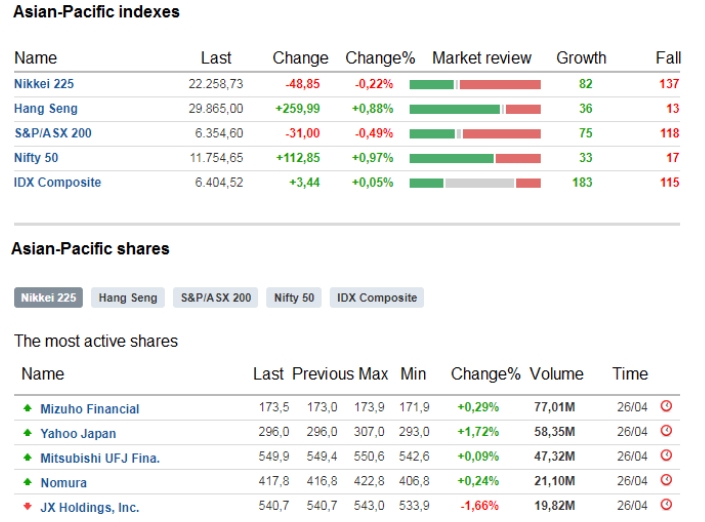Click the clock icon in Yahoo Japan row

(666, 431)
